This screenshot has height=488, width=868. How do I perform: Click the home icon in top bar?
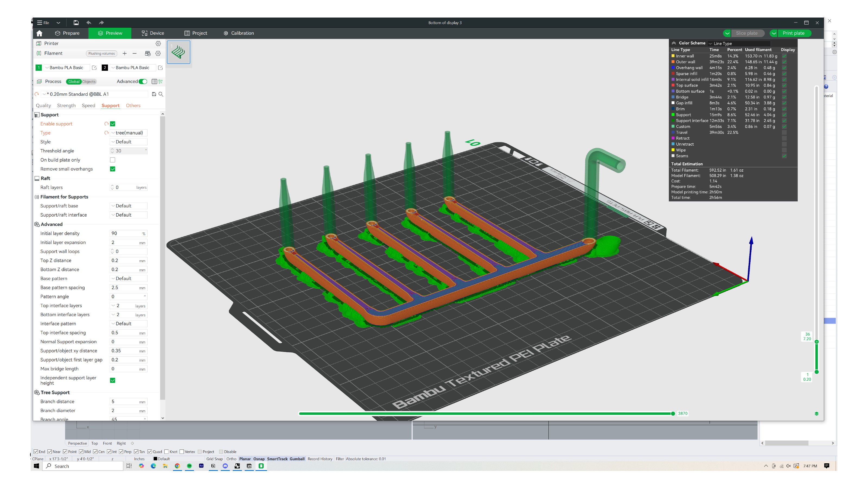pyautogui.click(x=39, y=33)
